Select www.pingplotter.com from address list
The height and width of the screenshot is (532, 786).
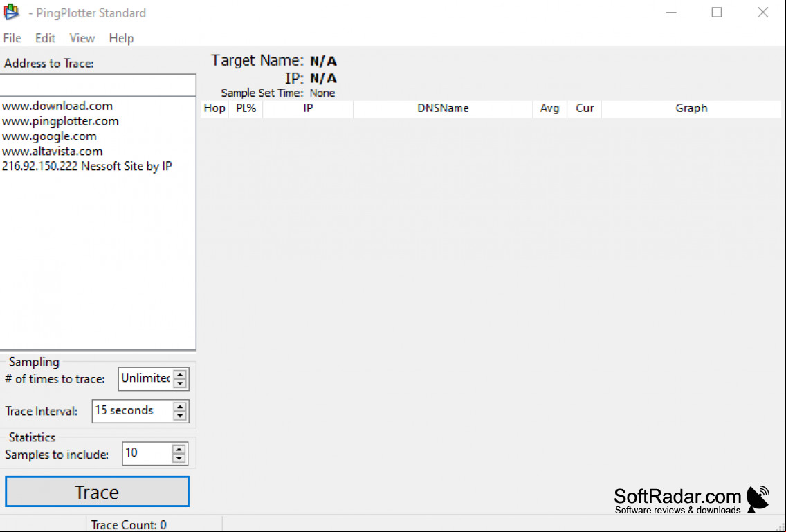coord(60,121)
